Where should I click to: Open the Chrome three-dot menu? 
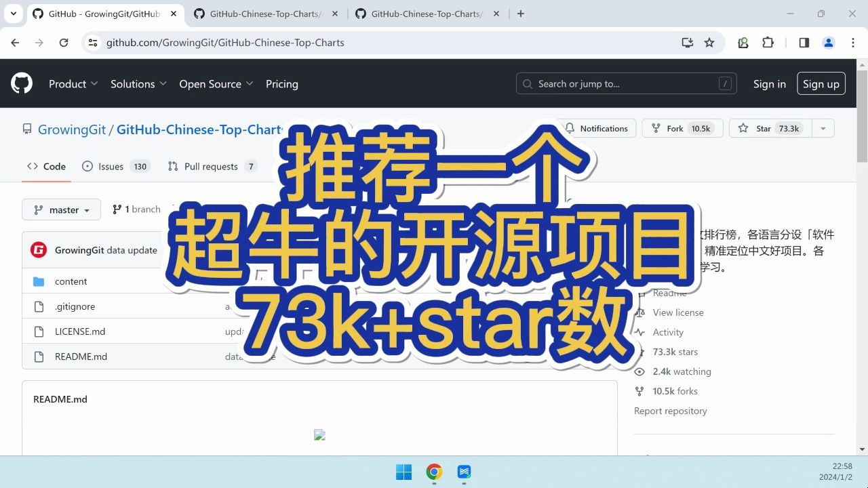click(852, 42)
